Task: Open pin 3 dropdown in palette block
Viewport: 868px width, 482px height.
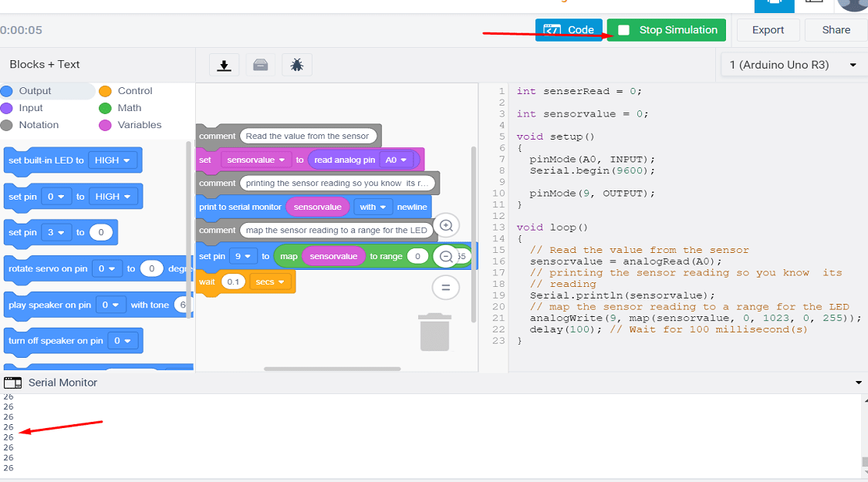Action: (x=56, y=232)
